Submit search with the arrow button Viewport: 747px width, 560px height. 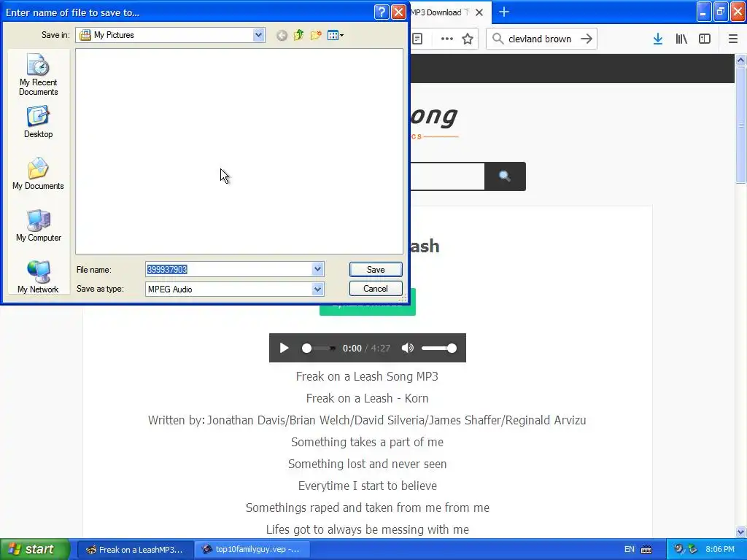tap(587, 39)
